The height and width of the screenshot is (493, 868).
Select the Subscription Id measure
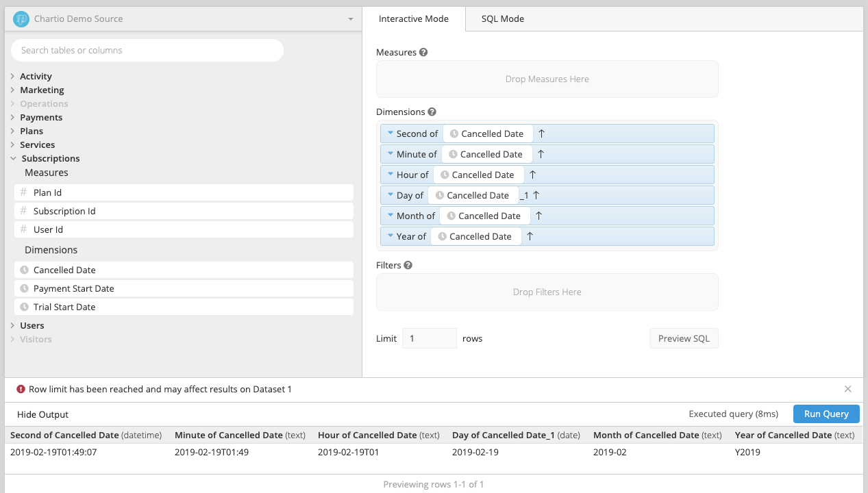coord(184,211)
